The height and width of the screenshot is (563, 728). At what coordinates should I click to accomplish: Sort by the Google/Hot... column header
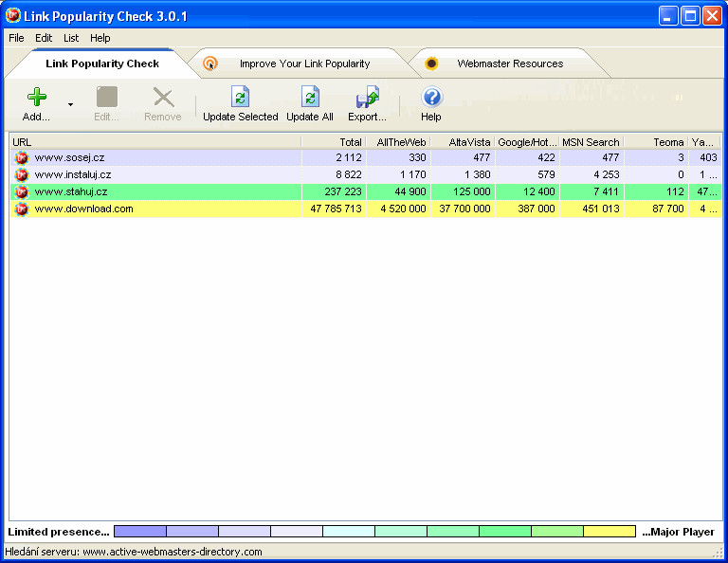(x=527, y=142)
